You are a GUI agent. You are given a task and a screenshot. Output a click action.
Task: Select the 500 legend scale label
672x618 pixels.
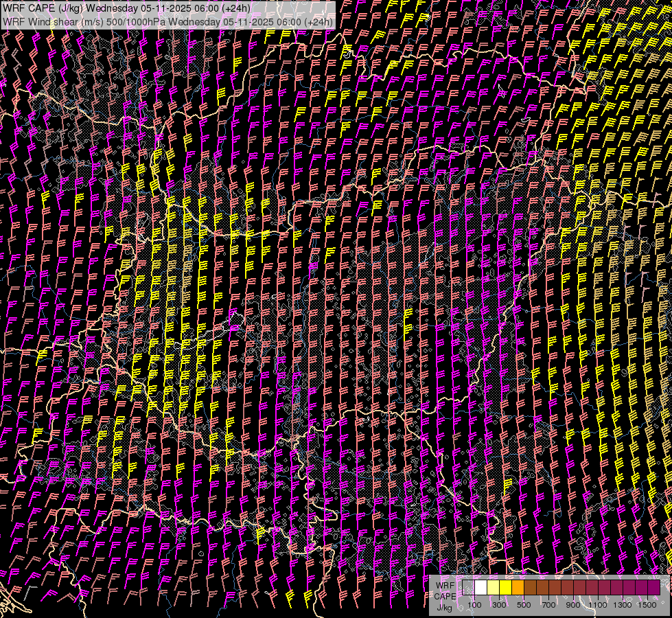[x=524, y=605]
